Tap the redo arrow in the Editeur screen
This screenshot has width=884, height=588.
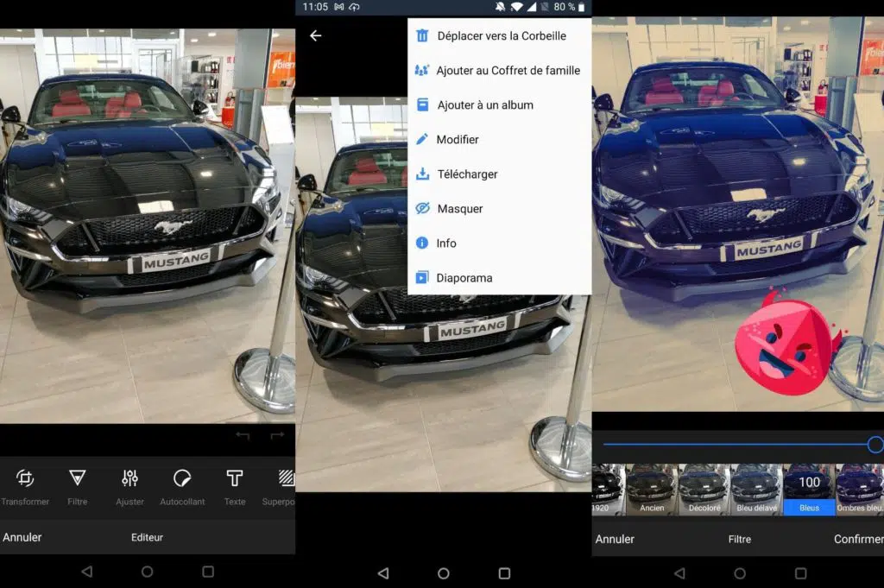pyautogui.click(x=277, y=435)
